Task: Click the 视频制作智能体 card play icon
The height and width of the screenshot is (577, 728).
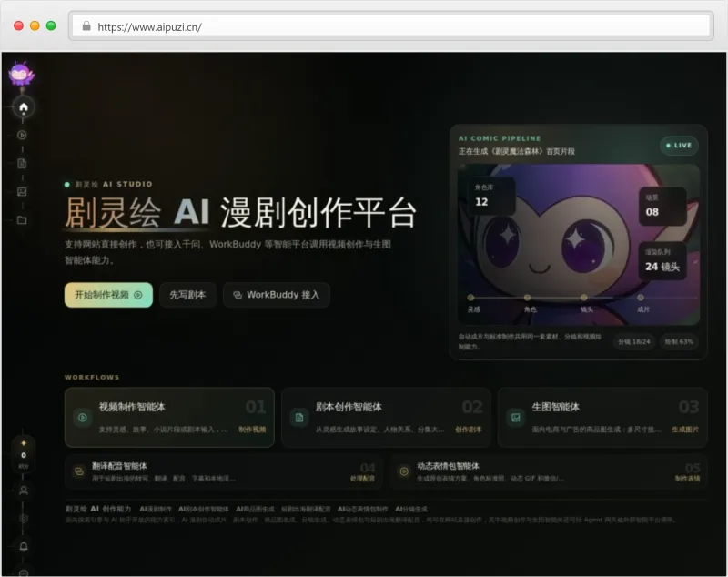Action: pyautogui.click(x=83, y=418)
